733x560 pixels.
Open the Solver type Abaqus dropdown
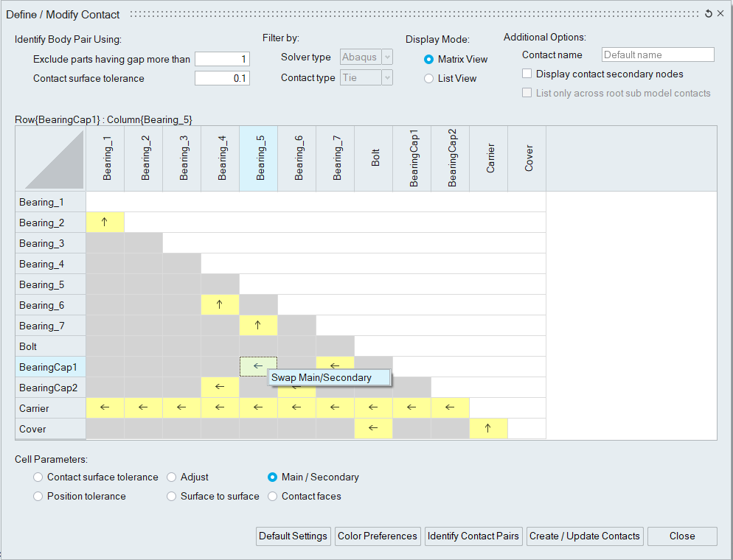tap(366, 57)
